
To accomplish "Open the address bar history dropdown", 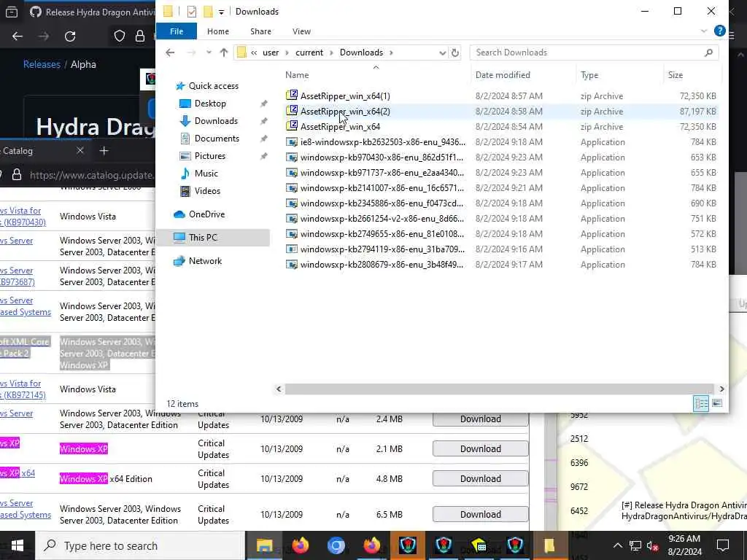I will click(x=442, y=52).
